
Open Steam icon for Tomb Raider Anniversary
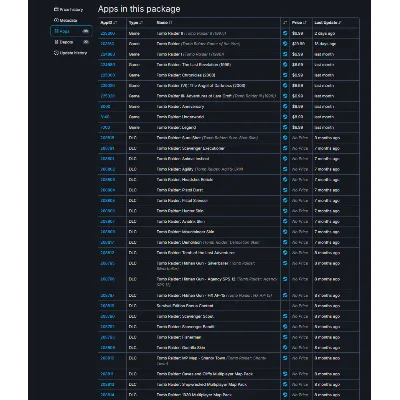[x=285, y=107]
